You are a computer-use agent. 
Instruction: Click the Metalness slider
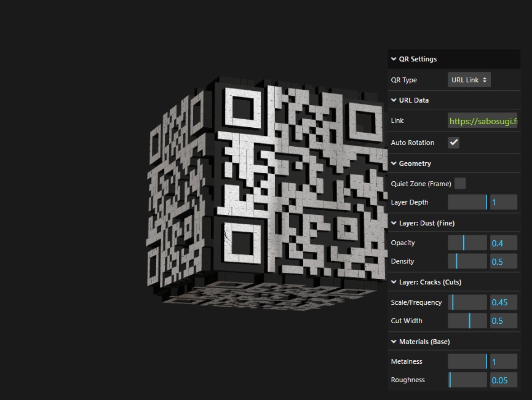pyautogui.click(x=467, y=361)
